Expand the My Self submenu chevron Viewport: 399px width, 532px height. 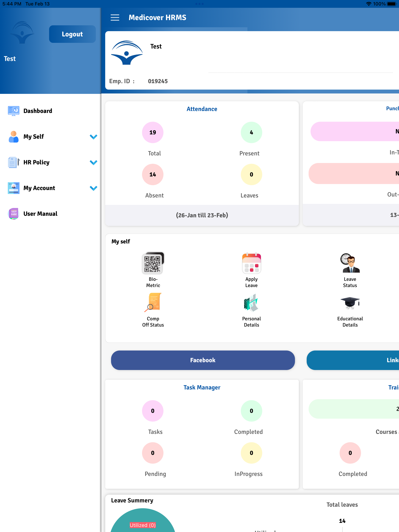(x=93, y=137)
